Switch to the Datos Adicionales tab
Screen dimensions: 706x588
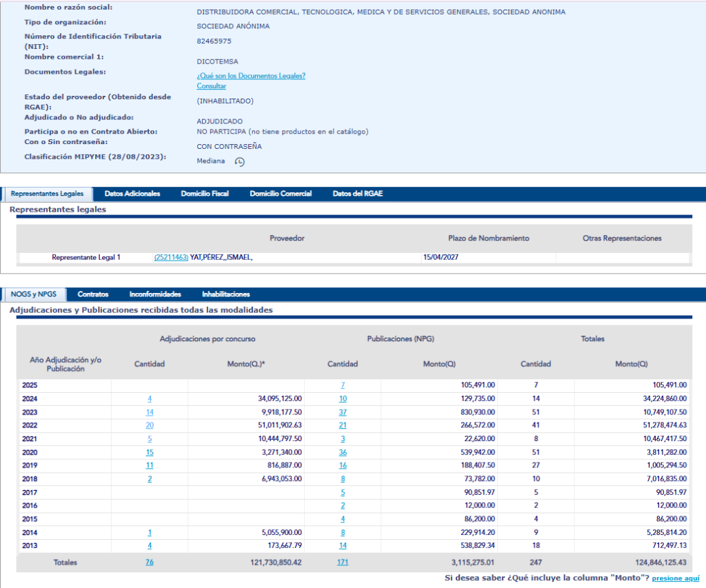[132, 194]
